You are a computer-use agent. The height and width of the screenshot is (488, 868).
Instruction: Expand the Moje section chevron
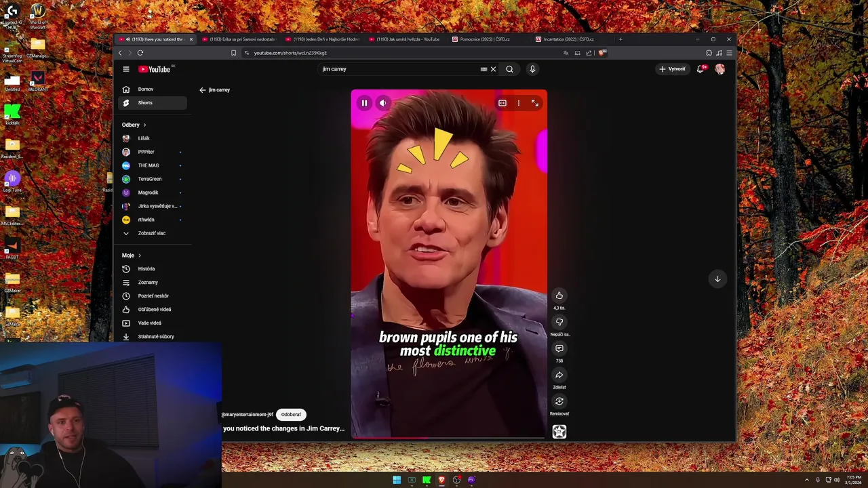140,256
